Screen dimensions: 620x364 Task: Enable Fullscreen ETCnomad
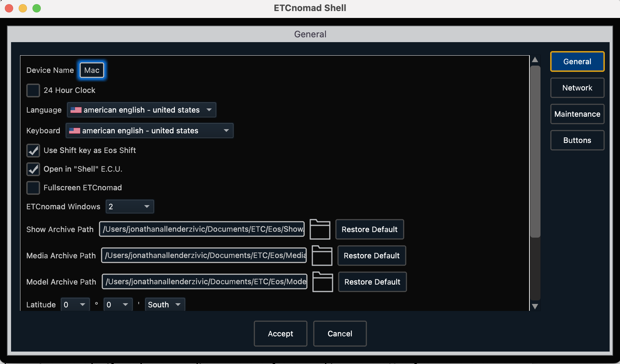coord(33,188)
